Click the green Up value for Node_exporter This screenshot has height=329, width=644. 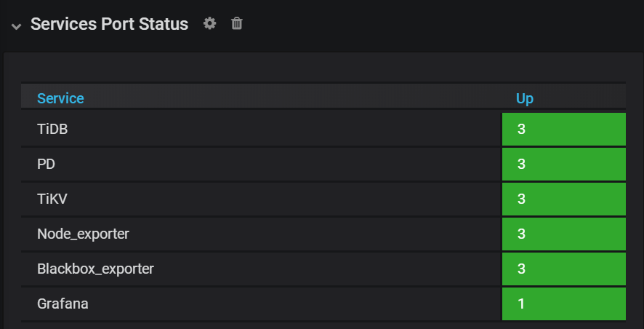[x=563, y=234]
